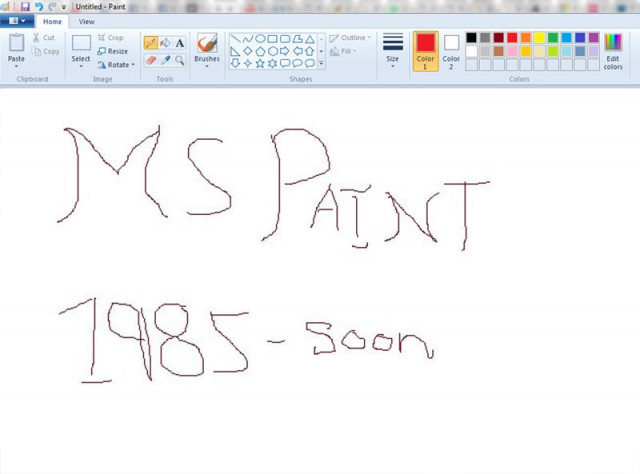This screenshot has height=474, width=640.
Task: Switch to the View tab
Action: coord(87,22)
